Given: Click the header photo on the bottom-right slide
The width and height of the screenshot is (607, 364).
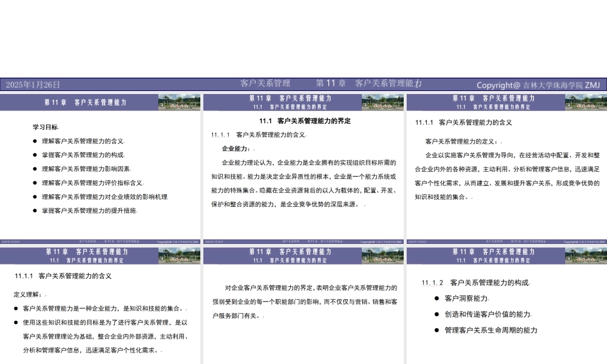Looking at the screenshot, I should [584, 255].
